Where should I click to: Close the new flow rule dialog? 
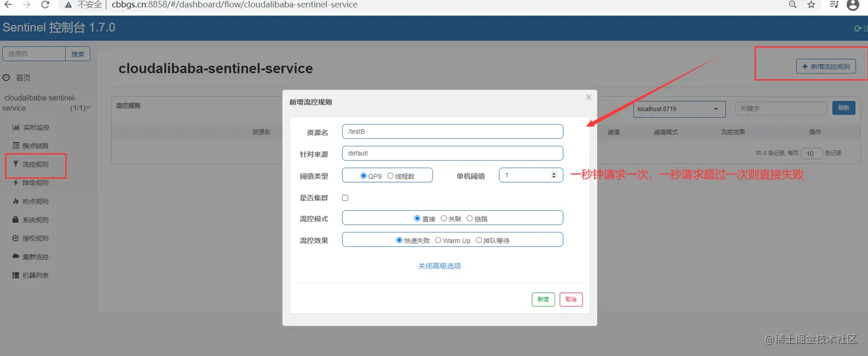(x=588, y=98)
